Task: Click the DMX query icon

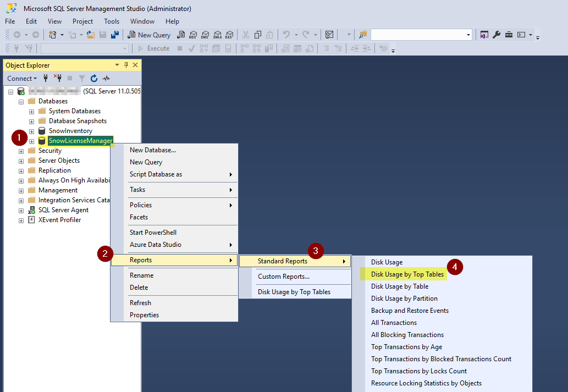Action: point(205,35)
